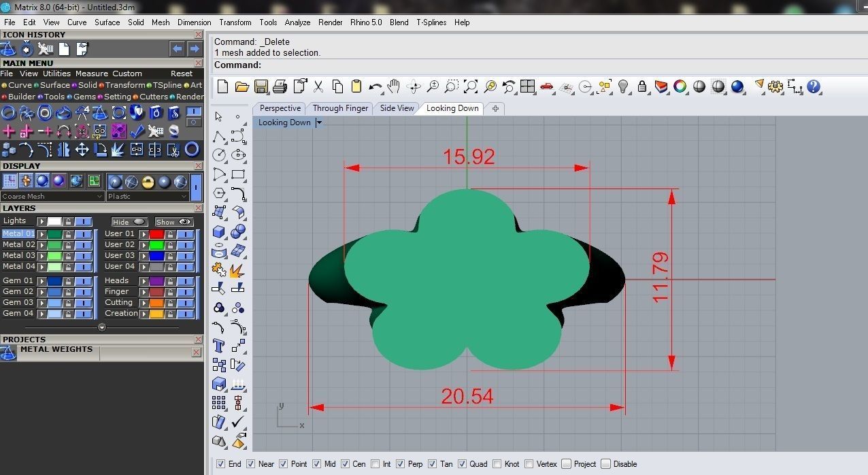Switch to the Perspective viewport tab
Image resolution: width=868 pixels, height=475 pixels.
click(x=280, y=108)
